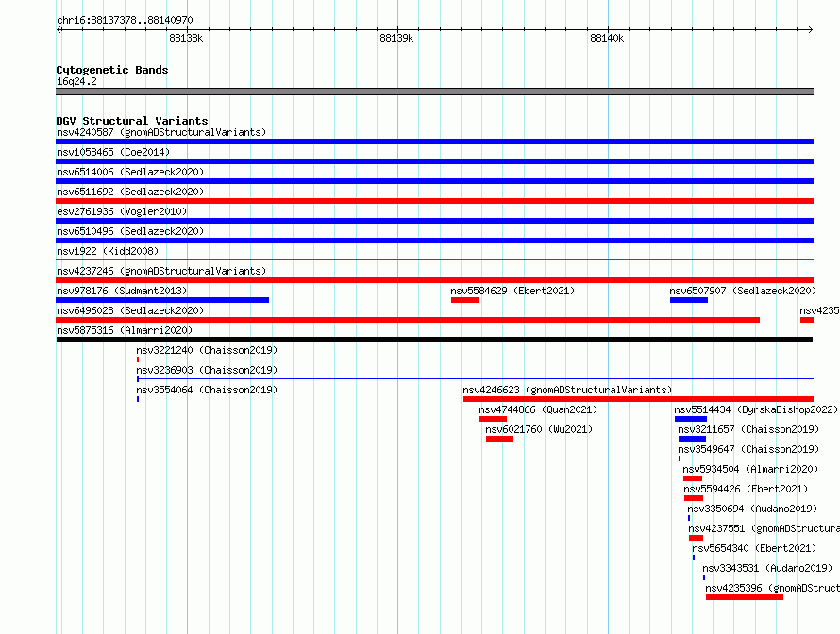The width and height of the screenshot is (840, 634).
Task: Open variant nsv1058465 (Coe2014) label
Action: point(113,152)
